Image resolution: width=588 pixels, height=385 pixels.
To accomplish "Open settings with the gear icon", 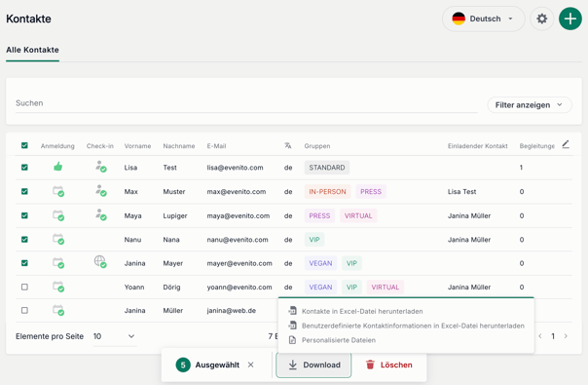I will point(541,19).
